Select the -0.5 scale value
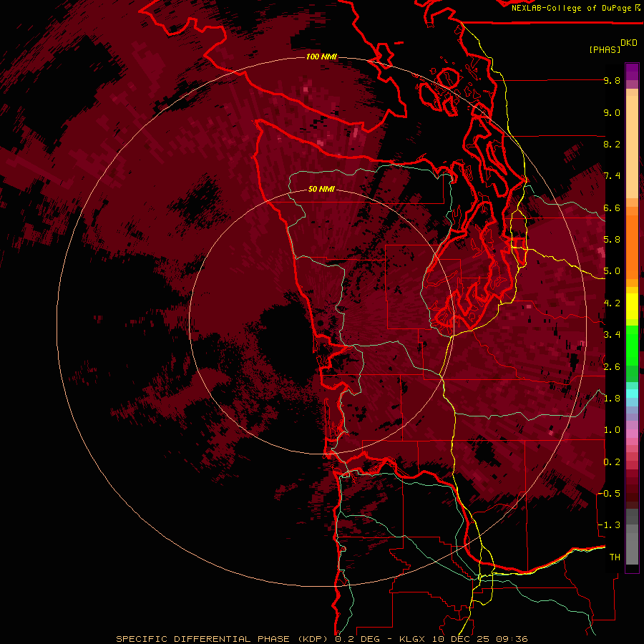 pyautogui.click(x=609, y=494)
